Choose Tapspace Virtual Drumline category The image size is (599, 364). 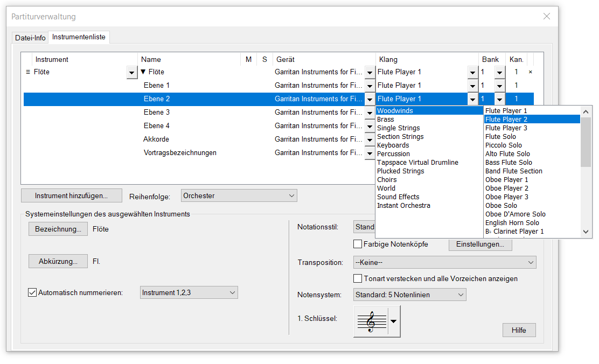pyautogui.click(x=429, y=162)
